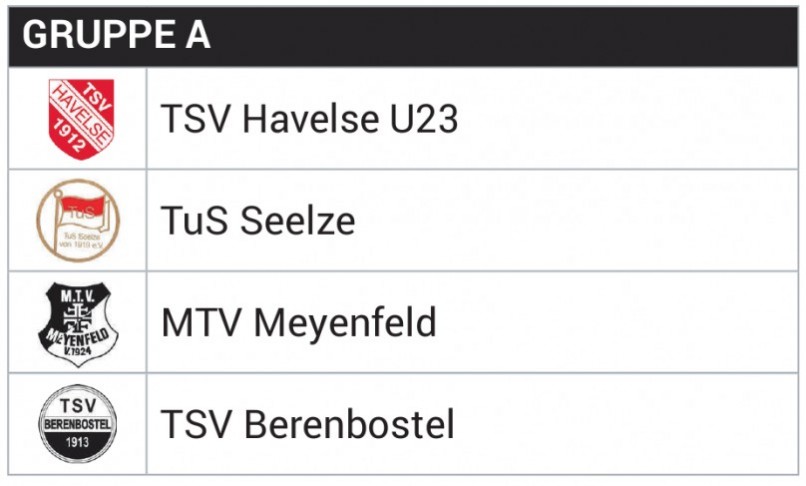Click the 1913 year on the Berenbostel badge
Image resolution: width=806 pixels, height=486 pixels.
[77, 442]
